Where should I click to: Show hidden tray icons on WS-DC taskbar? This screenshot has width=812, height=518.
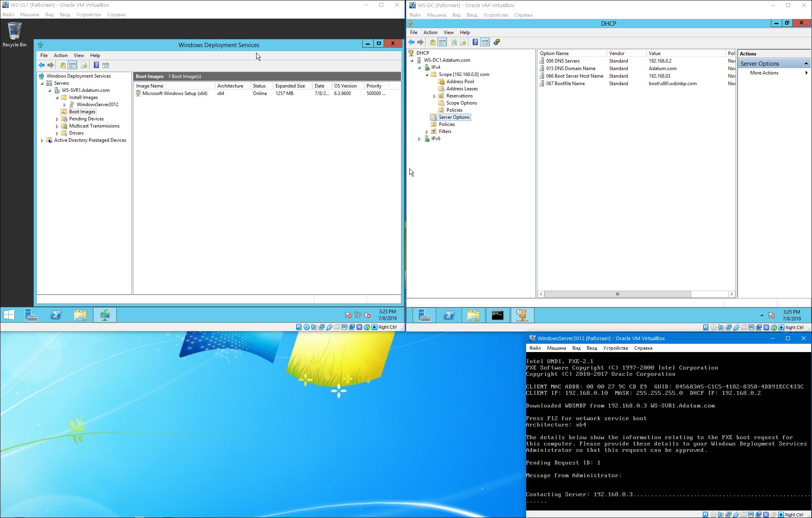[x=762, y=316]
